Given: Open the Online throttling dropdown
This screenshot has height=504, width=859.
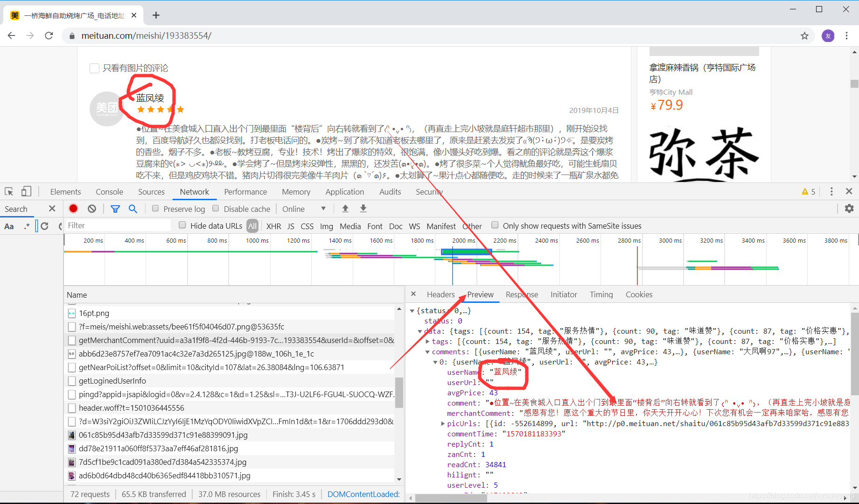Looking at the screenshot, I should coord(304,209).
